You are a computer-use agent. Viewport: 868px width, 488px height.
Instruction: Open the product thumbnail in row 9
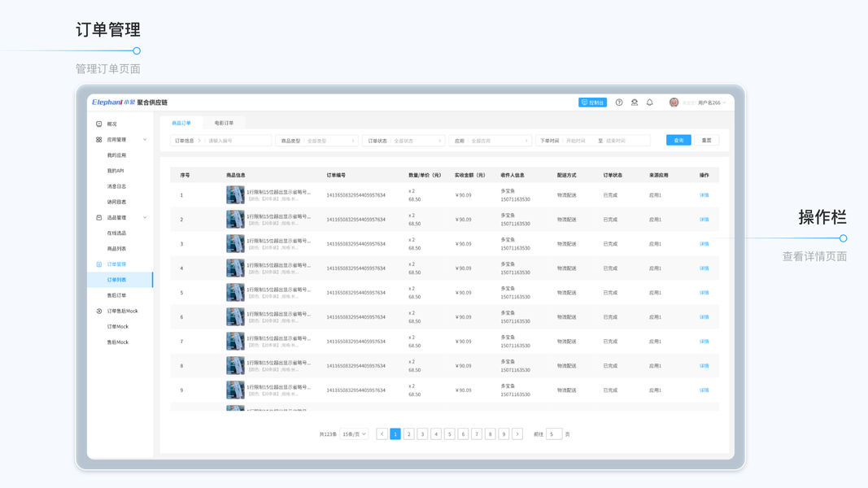[235, 390]
